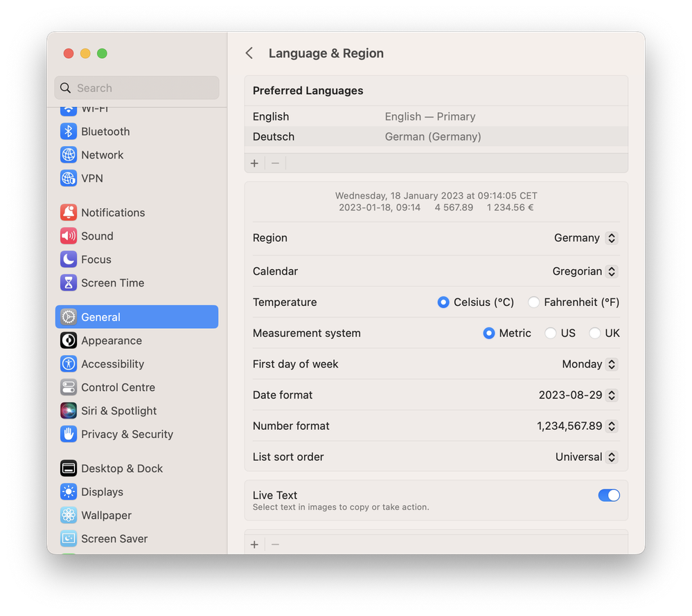692x616 pixels.
Task: Click the Preferred Languages heading
Action: pos(308,91)
